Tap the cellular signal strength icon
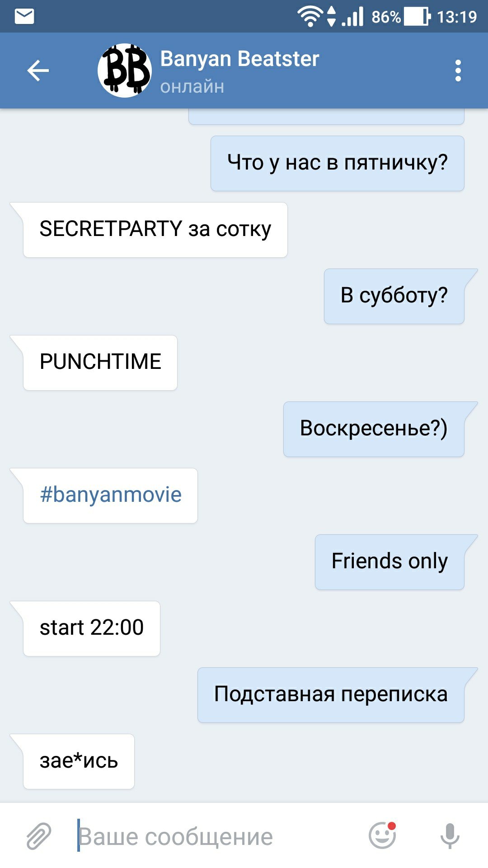Viewport: 488px width, 868px height. coord(353,17)
